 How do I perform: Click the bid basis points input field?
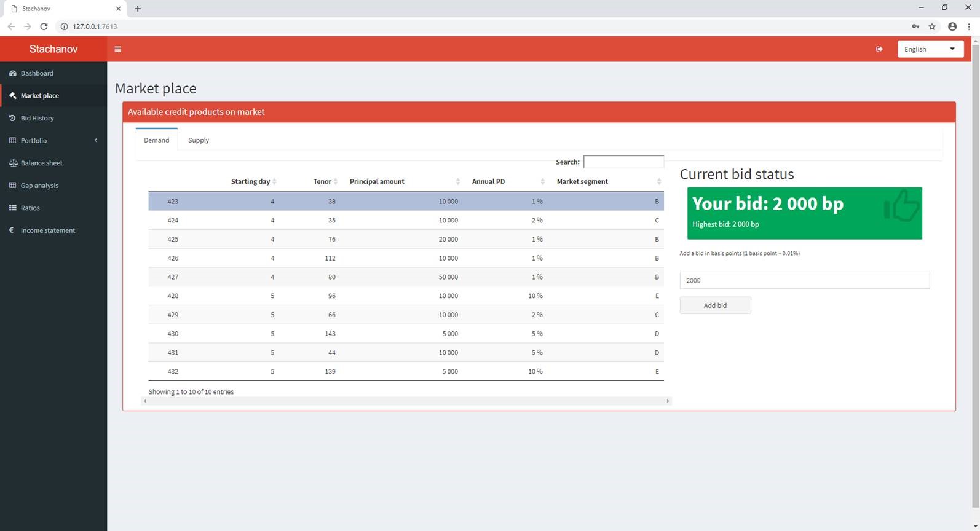pyautogui.click(x=804, y=280)
